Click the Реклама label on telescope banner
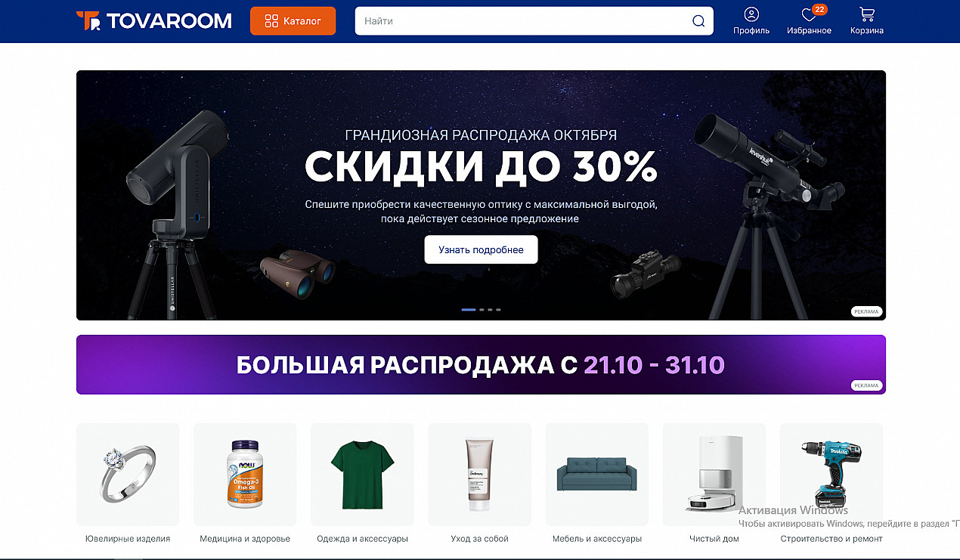The image size is (960, 560). [x=867, y=311]
